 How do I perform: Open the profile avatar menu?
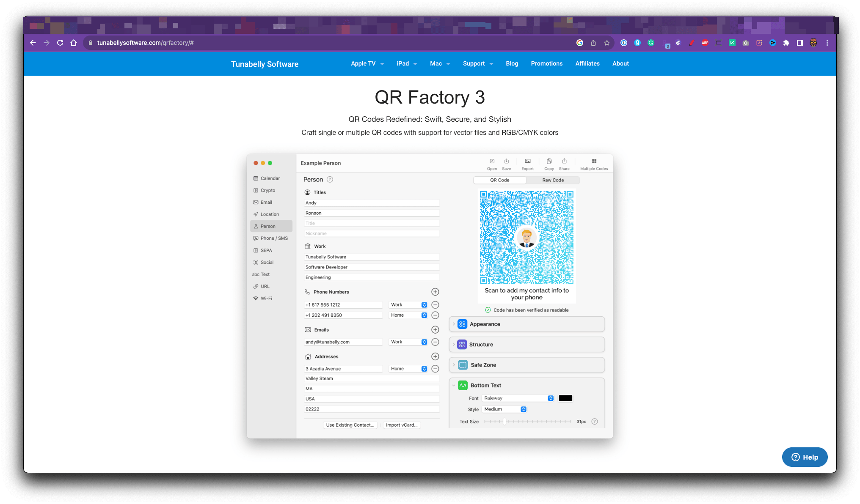pos(813,43)
